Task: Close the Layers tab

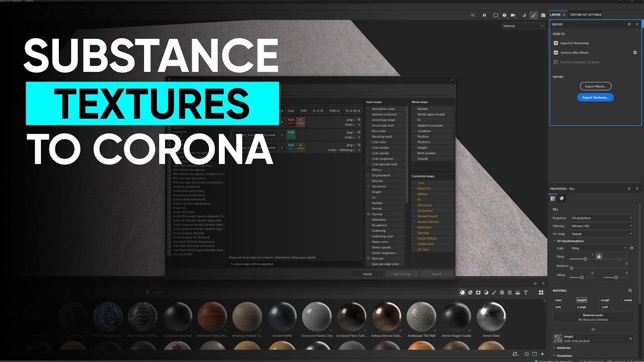Action: (564, 15)
